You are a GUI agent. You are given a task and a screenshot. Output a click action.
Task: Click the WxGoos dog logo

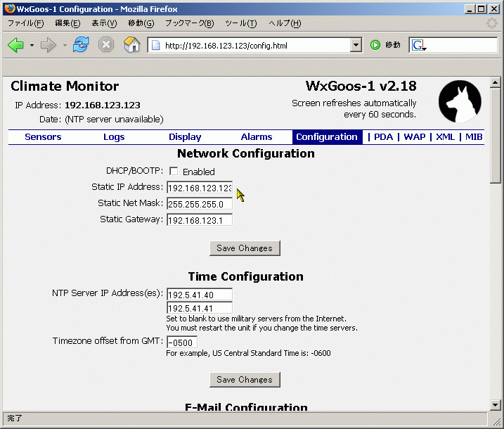[x=460, y=101]
